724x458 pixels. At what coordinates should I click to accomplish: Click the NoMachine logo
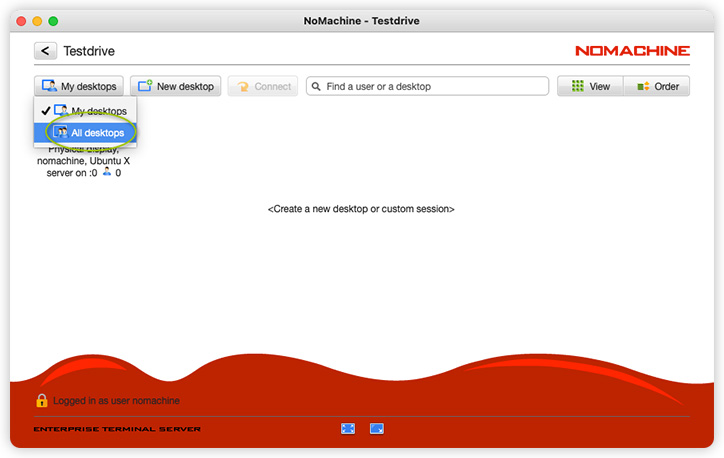(x=632, y=51)
